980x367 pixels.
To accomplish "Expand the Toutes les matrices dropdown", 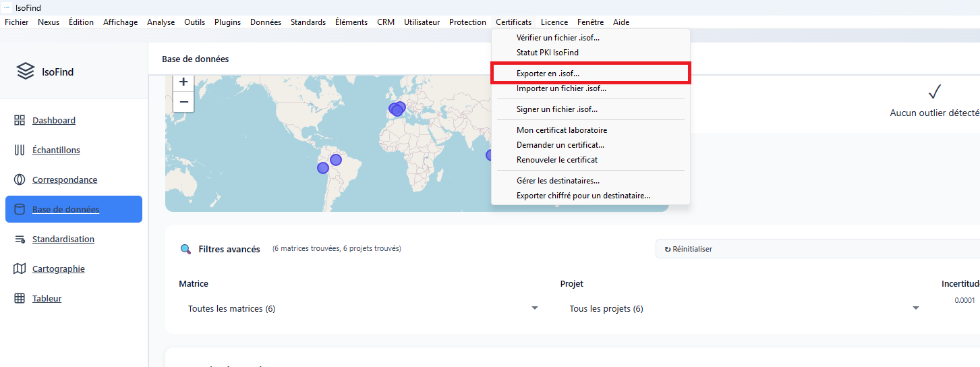I will [362, 308].
